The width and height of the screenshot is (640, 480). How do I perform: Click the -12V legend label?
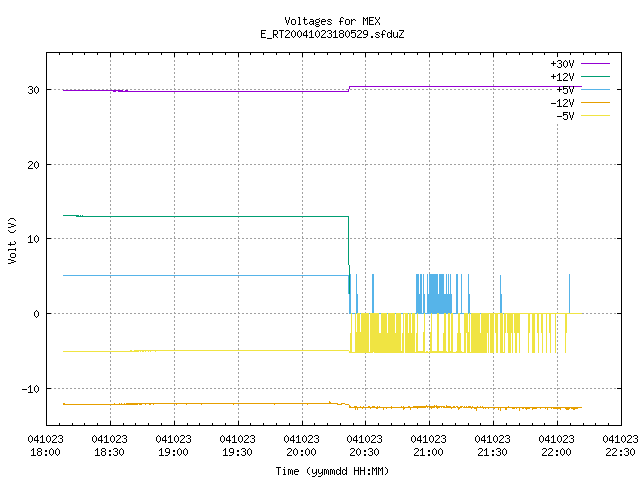click(x=562, y=103)
